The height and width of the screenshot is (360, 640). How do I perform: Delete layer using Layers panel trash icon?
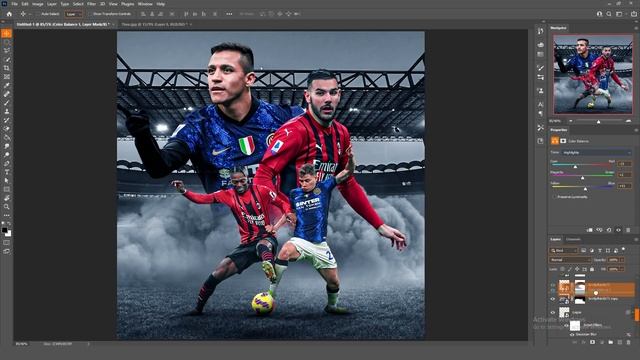(628, 342)
